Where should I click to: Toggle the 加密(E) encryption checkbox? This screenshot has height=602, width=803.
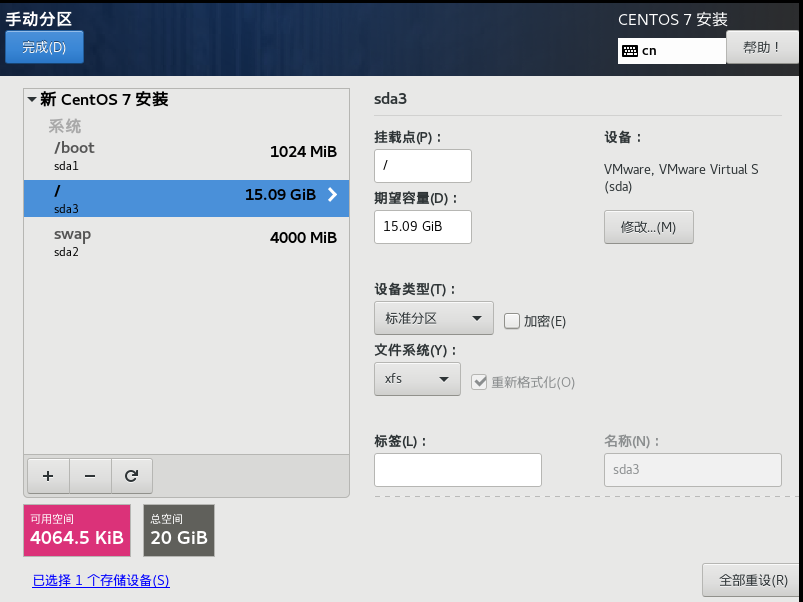tap(512, 321)
